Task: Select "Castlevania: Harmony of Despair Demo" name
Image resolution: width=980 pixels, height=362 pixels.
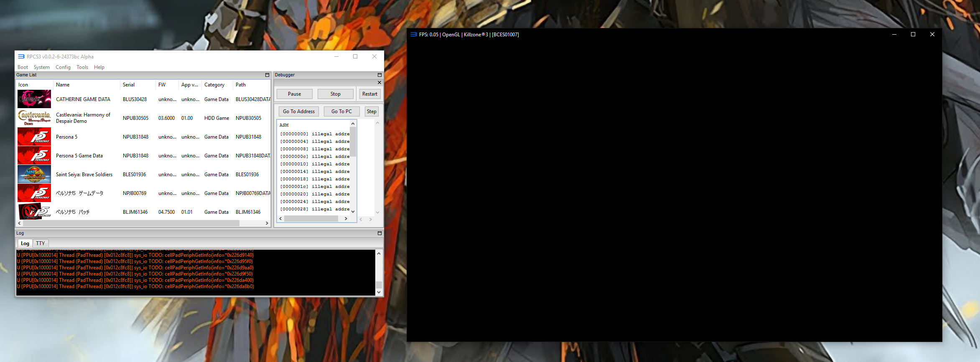Action: (x=83, y=118)
